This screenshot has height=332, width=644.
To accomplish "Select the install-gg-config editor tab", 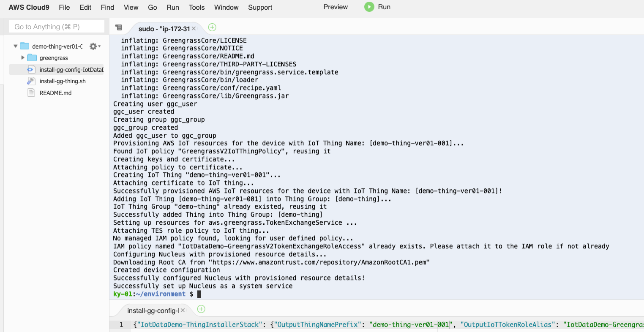I will pyautogui.click(x=153, y=310).
